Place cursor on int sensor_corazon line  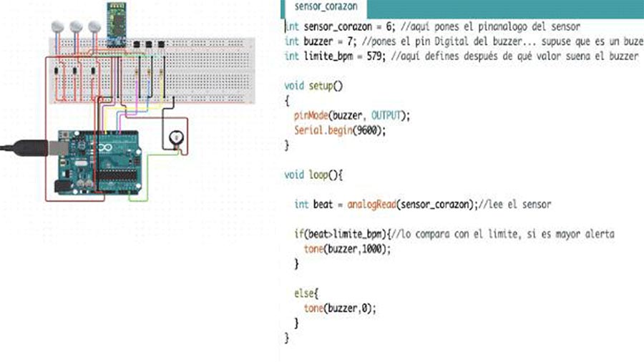[432, 27]
